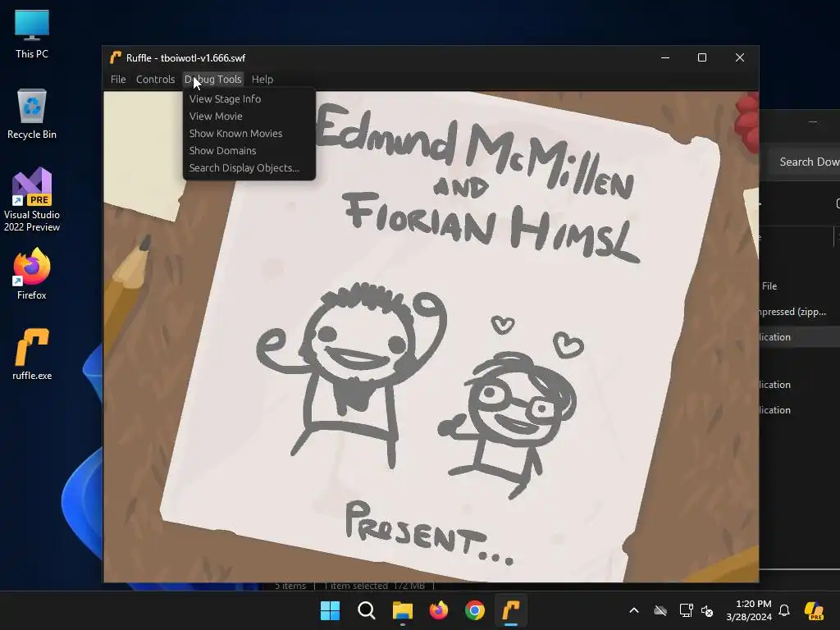Viewport: 840px width, 630px height.
Task: Open the Windows Start menu
Action: 330,610
